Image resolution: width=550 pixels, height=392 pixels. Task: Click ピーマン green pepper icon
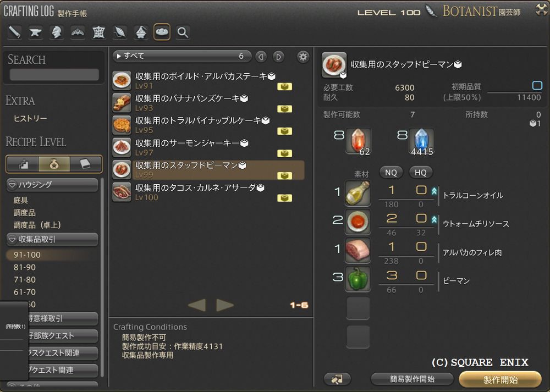[358, 279]
